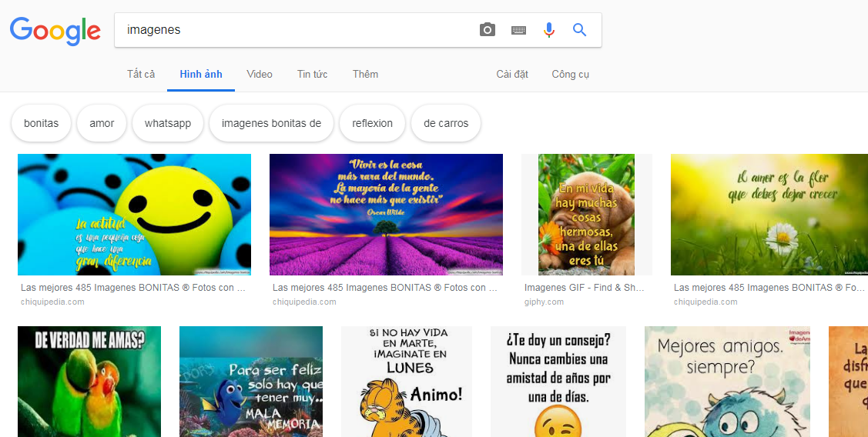The height and width of the screenshot is (437, 868).
Task: Open search by image camera icon
Action: [487, 30]
